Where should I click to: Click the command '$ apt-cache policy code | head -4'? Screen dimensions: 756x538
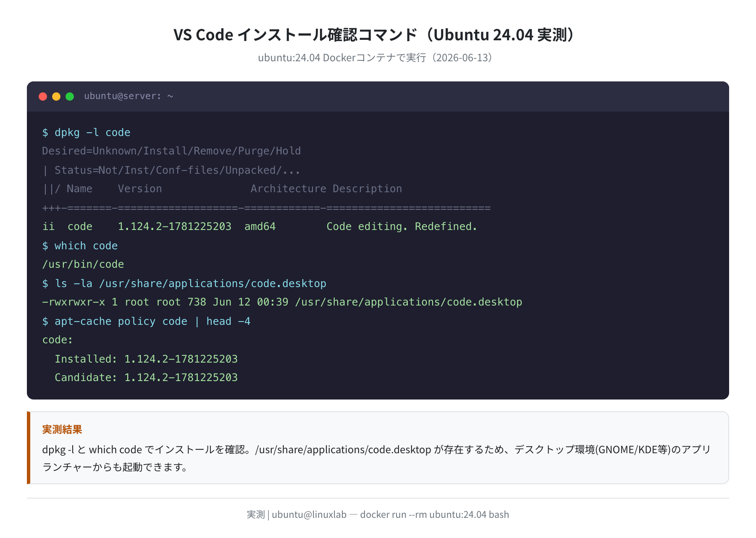(146, 321)
